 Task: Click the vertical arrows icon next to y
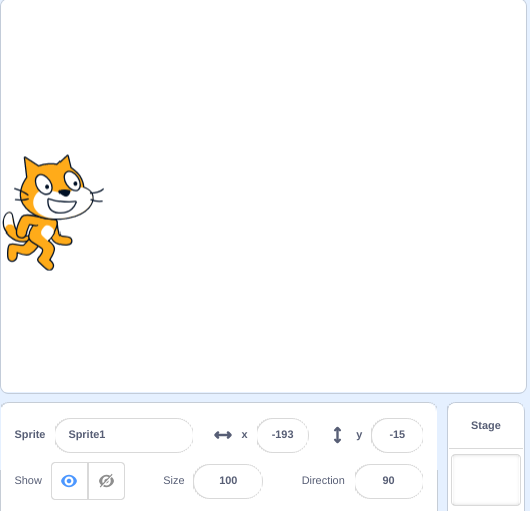(337, 435)
